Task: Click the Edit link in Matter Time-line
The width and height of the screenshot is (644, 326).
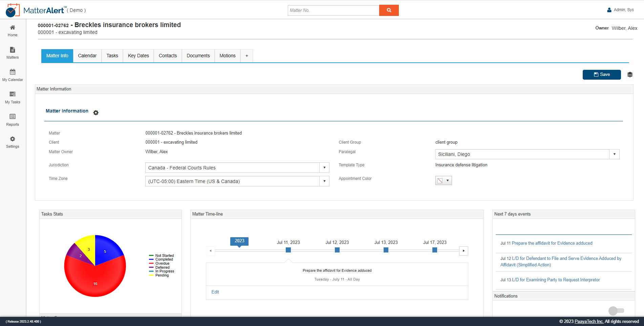Action: pos(215,292)
